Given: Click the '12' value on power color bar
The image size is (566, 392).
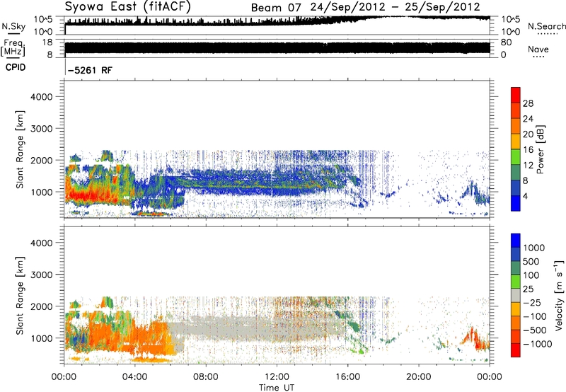Looking at the screenshot, I should [528, 166].
